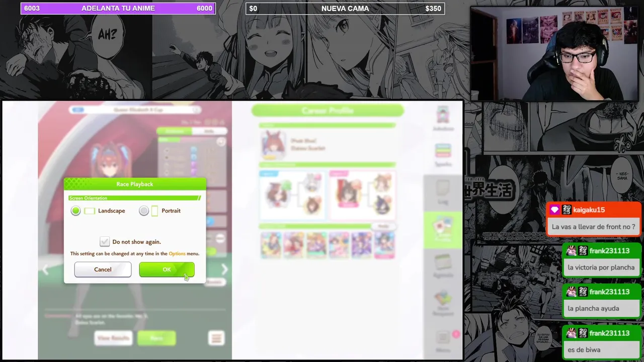Cancel the Race Playback dialog
Image resolution: width=644 pixels, height=362 pixels.
103,269
